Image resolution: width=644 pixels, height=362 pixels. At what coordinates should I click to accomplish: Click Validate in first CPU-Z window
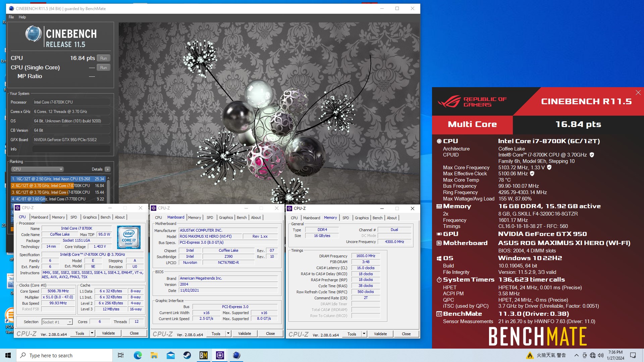click(108, 333)
